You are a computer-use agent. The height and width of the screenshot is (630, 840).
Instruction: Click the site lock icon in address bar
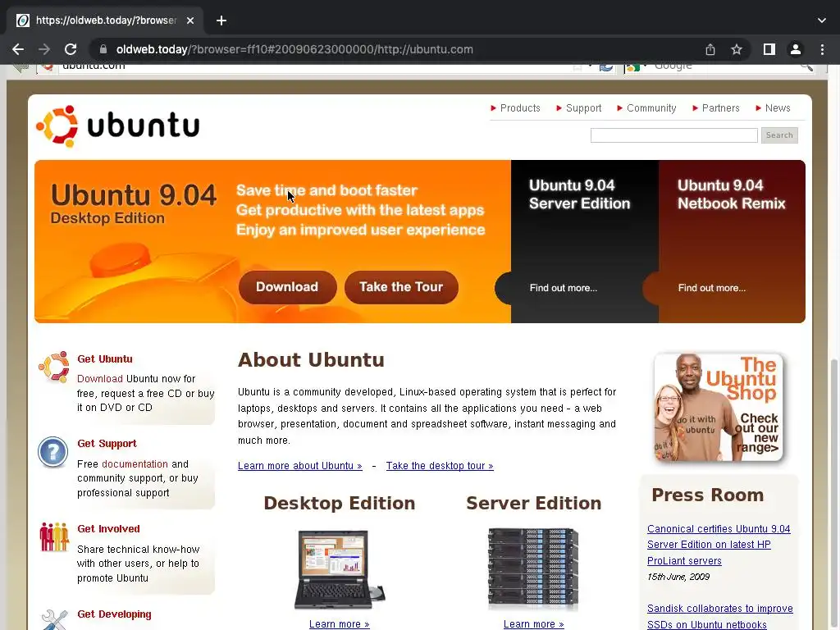[x=103, y=49]
